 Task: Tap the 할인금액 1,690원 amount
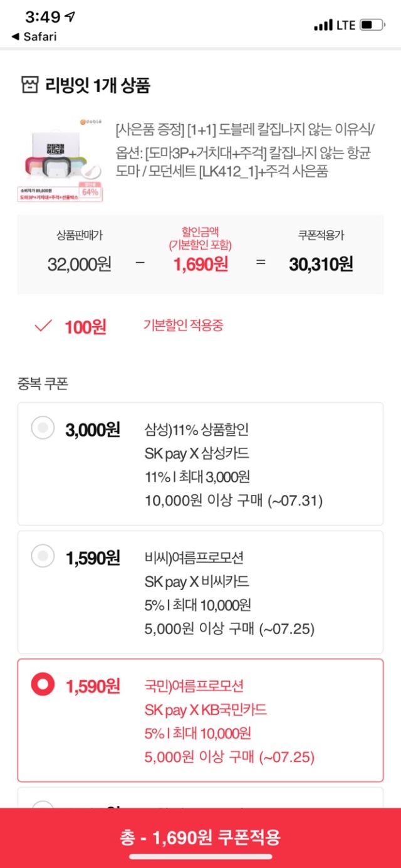(x=200, y=264)
